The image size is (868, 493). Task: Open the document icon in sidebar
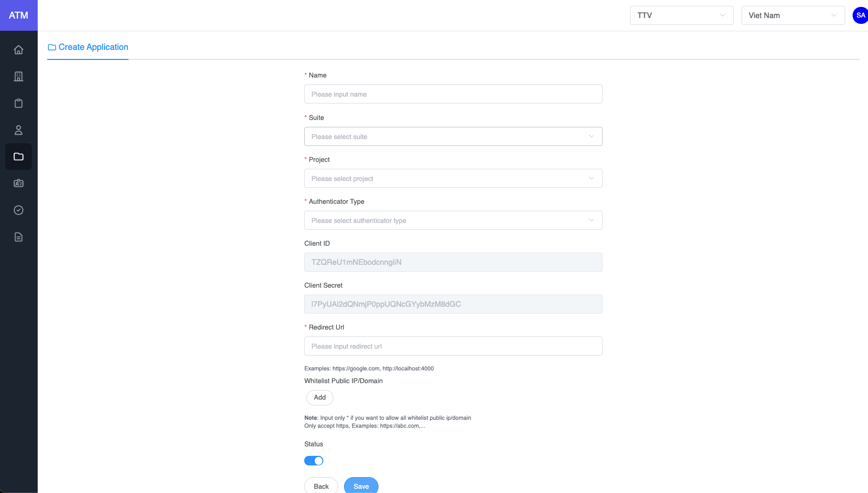coord(19,237)
